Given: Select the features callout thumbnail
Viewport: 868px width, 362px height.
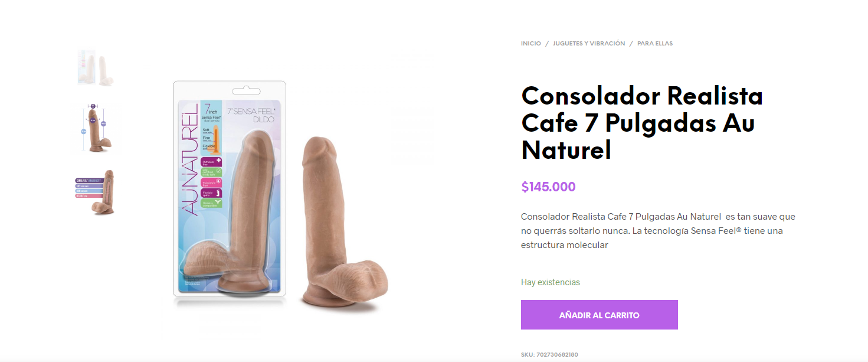Looking at the screenshot, I should tap(96, 193).
